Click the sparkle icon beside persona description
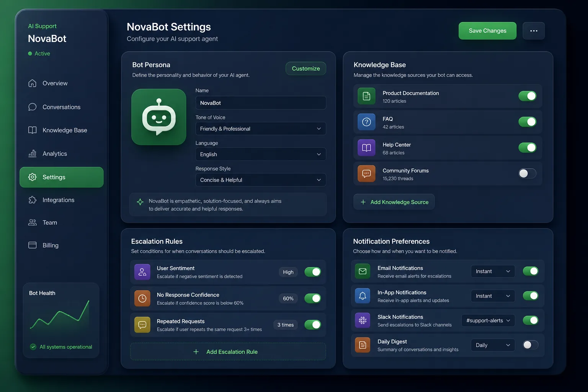 (x=140, y=202)
